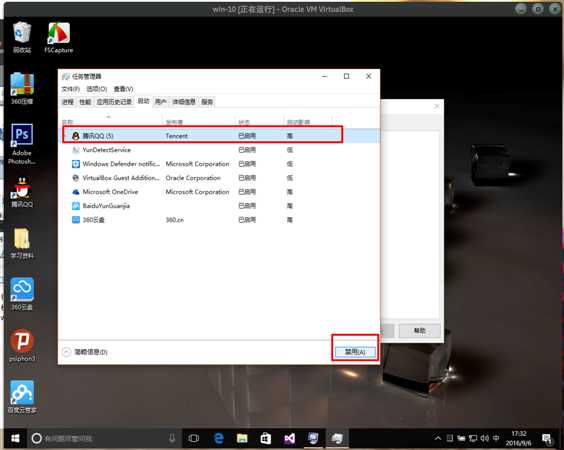Launch Microsoft Edge from taskbar
The height and width of the screenshot is (450, 564).
(218, 438)
